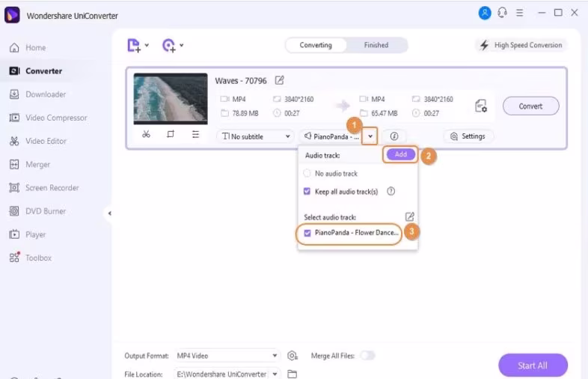The width and height of the screenshot is (588, 379).
Task: Open the No subtitle dropdown
Action: 255,136
